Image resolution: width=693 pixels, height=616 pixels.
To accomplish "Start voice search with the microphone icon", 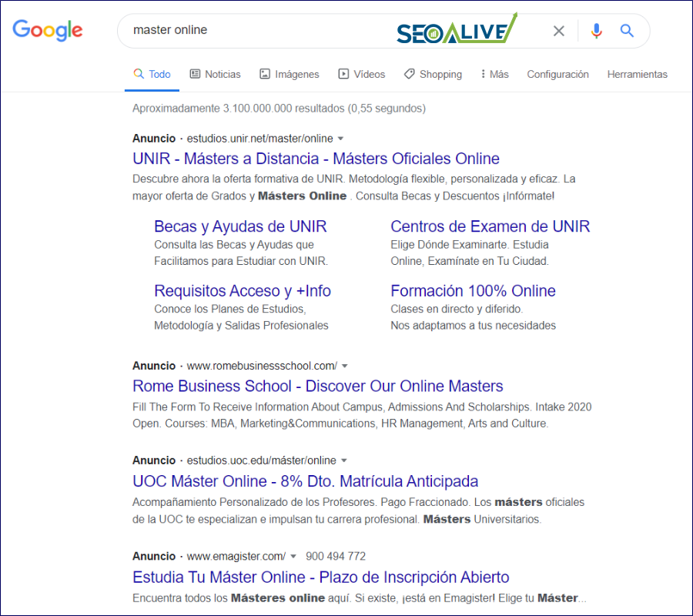I will point(596,31).
